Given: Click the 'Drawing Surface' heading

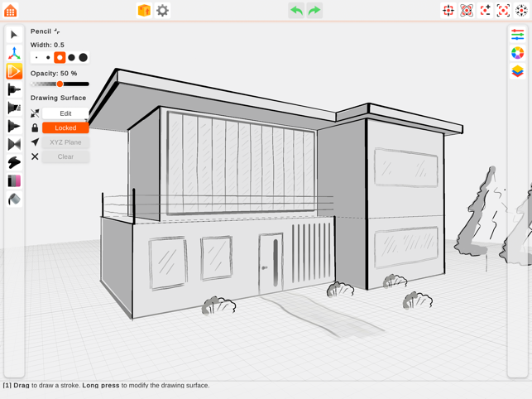Looking at the screenshot, I should coord(58,98).
